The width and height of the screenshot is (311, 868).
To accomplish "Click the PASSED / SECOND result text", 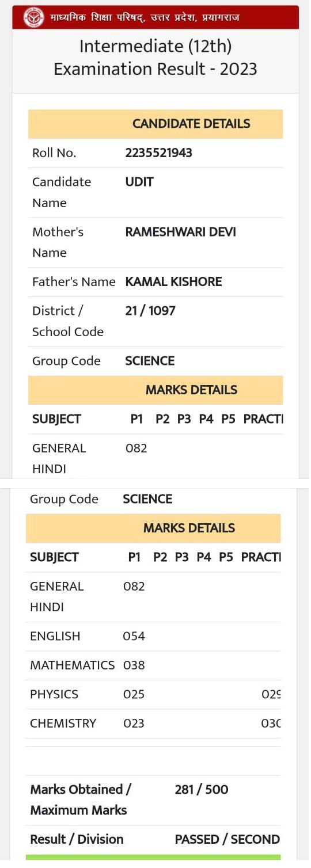I will click(x=227, y=839).
